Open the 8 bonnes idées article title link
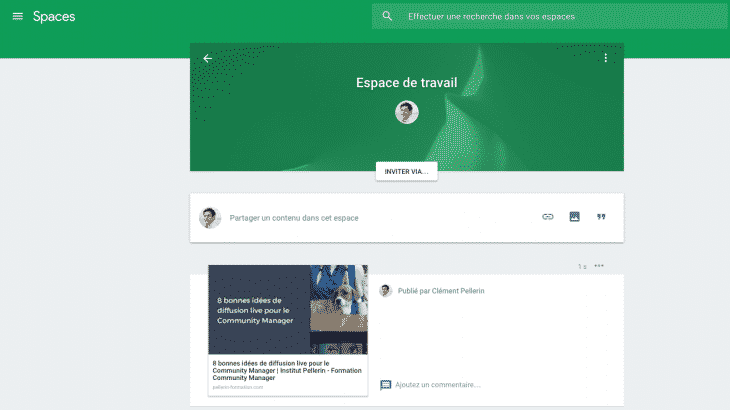 pos(287,370)
